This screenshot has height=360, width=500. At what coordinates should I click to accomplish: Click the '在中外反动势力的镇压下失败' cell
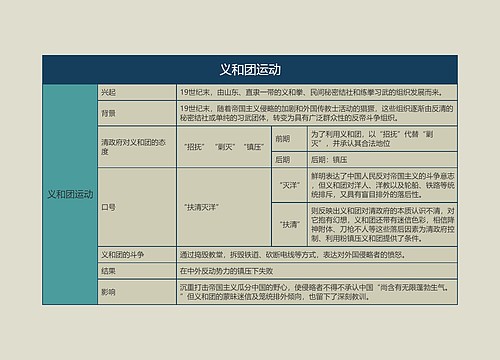click(x=317, y=271)
